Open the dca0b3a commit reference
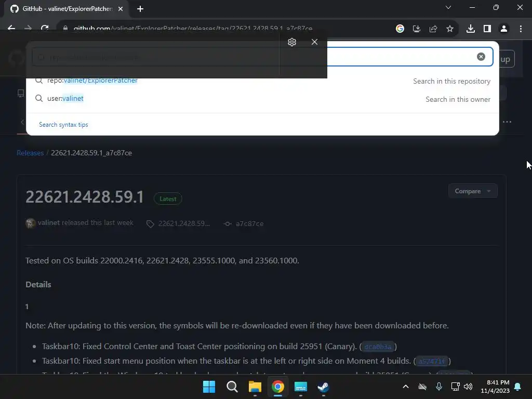This screenshot has width=532, height=399. [378, 347]
